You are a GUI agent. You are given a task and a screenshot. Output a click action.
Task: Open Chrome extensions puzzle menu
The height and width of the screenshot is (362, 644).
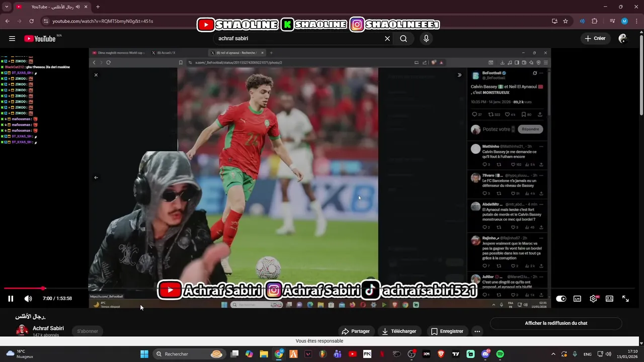[x=594, y=21]
